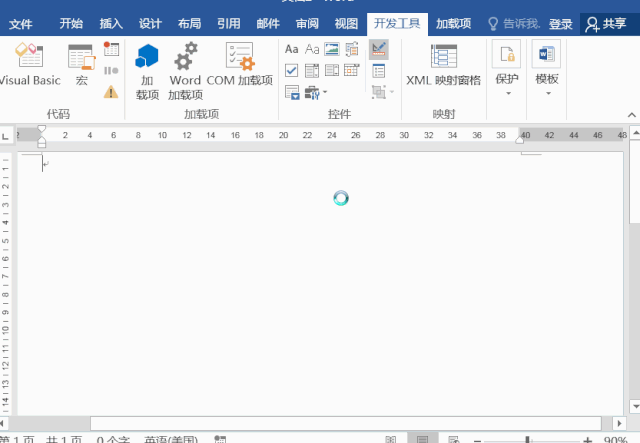Image resolution: width=640 pixels, height=443 pixels.
Task: Switch to print layout view in status bar
Action: [x=423, y=439]
